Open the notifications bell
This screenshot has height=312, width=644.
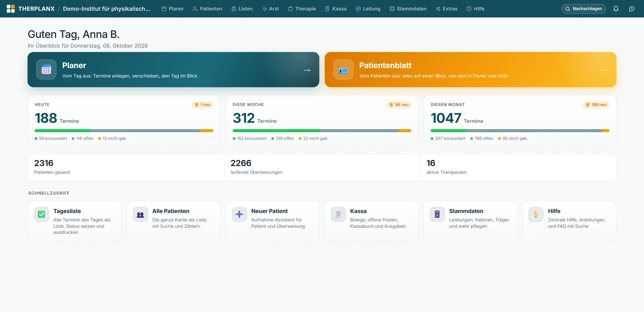point(616,9)
